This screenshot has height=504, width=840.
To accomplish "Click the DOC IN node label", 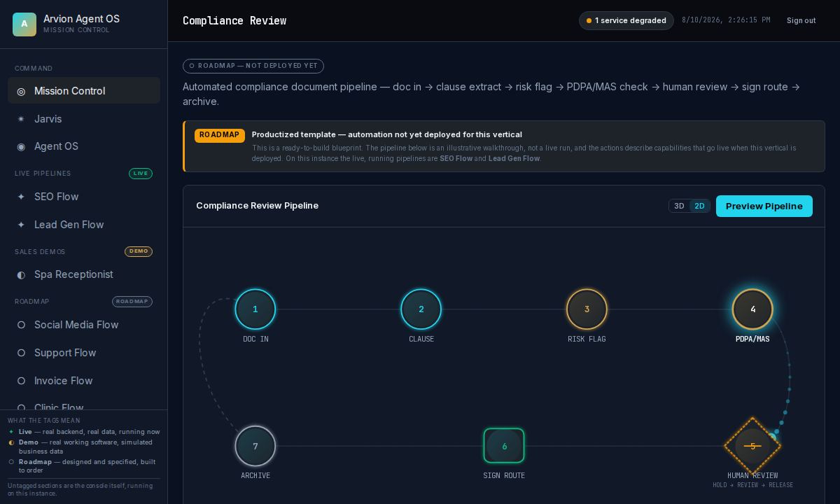I will (x=255, y=339).
